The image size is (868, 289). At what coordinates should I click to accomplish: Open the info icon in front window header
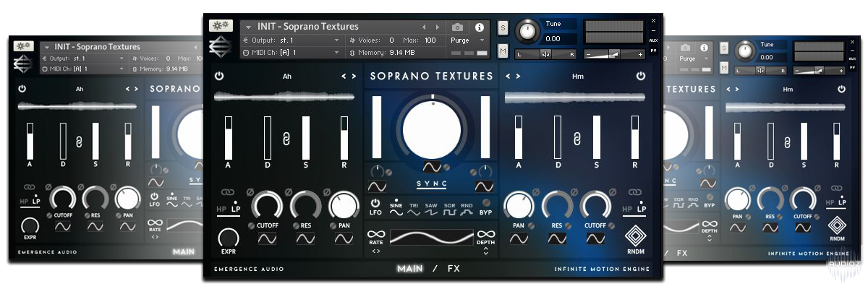coord(479,27)
